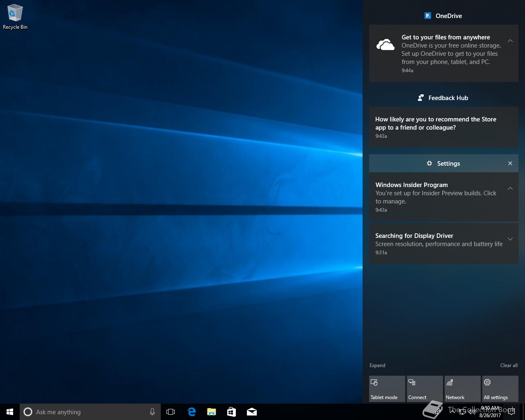The height and width of the screenshot is (420, 525).
Task: Open Get to your files from anywhere notification
Action: [x=443, y=53]
